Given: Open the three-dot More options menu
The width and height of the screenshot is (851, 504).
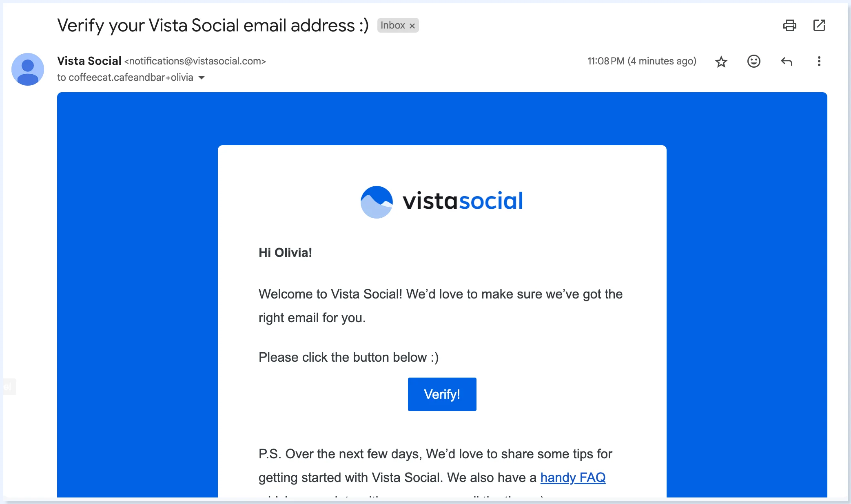Looking at the screenshot, I should click(819, 61).
